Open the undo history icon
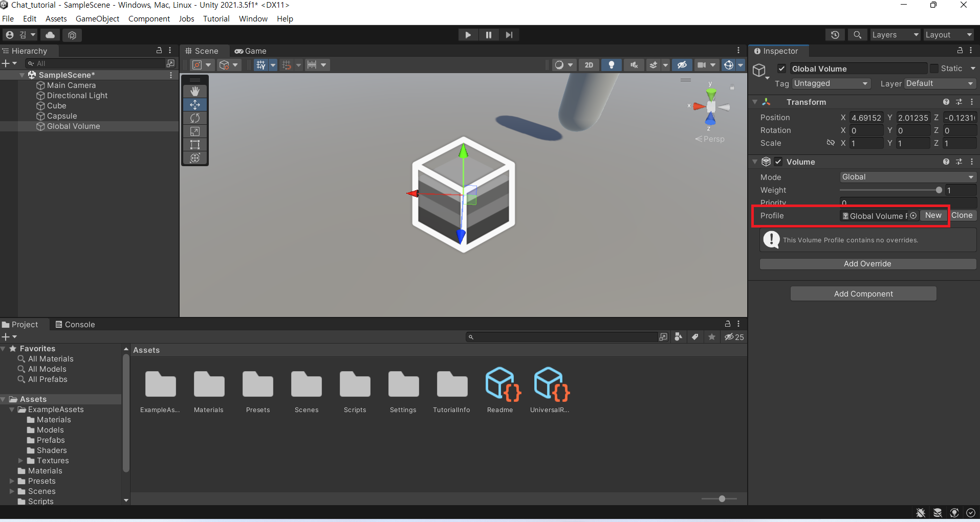Image resolution: width=980 pixels, height=522 pixels. (835, 35)
